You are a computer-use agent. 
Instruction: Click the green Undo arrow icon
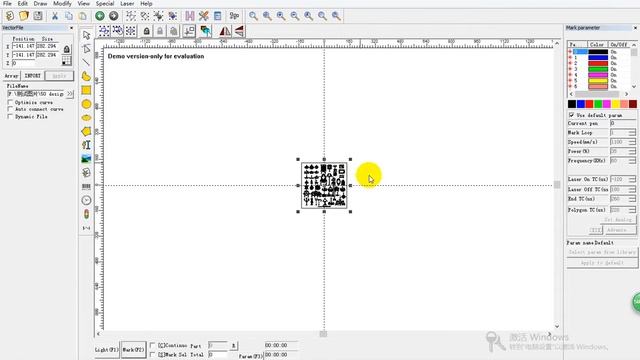tap(100, 16)
